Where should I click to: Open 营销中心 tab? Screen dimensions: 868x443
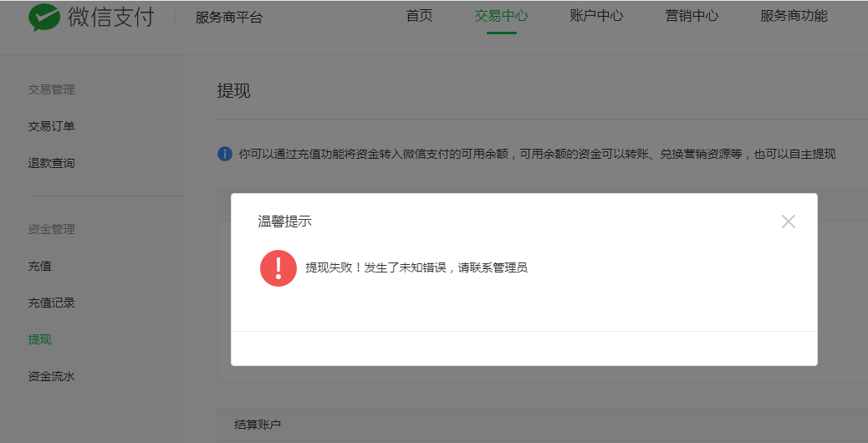tap(692, 16)
